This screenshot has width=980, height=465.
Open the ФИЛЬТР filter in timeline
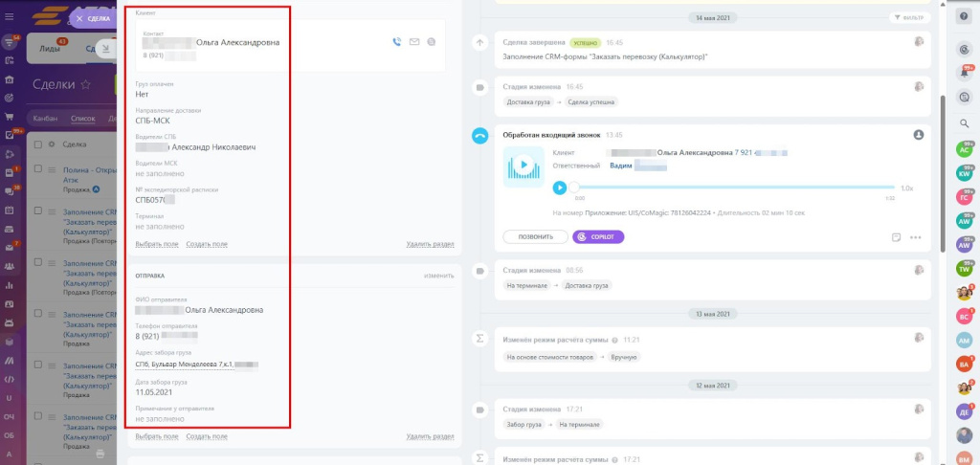(x=909, y=17)
